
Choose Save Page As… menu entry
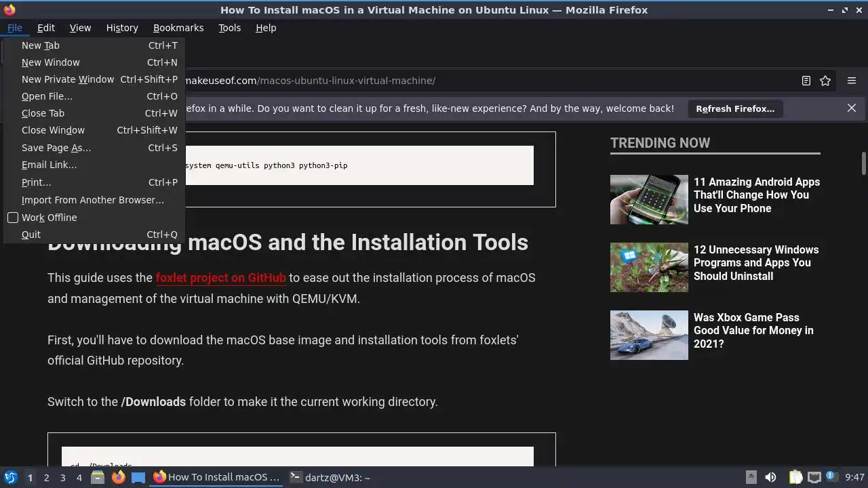(x=94, y=148)
